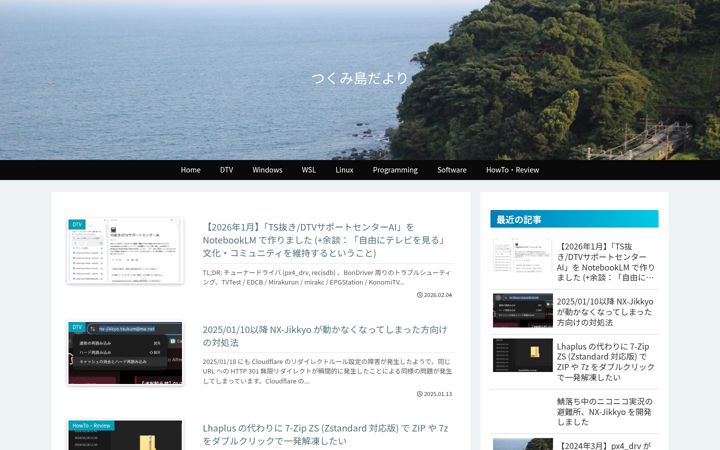
Task: Open sidebar recent article 2025/01/10以降 NX-Jikkyo
Action: pyautogui.click(x=605, y=312)
